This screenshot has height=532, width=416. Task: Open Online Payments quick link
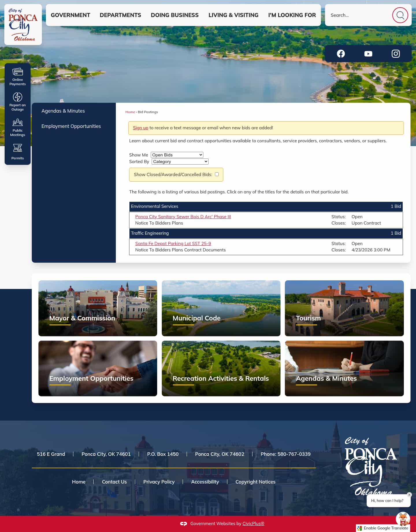click(x=18, y=76)
